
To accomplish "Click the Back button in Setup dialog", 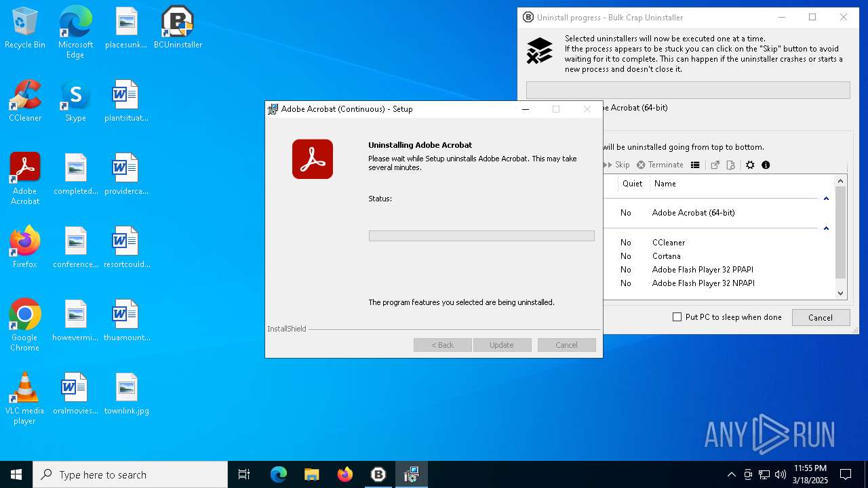I will [x=443, y=345].
